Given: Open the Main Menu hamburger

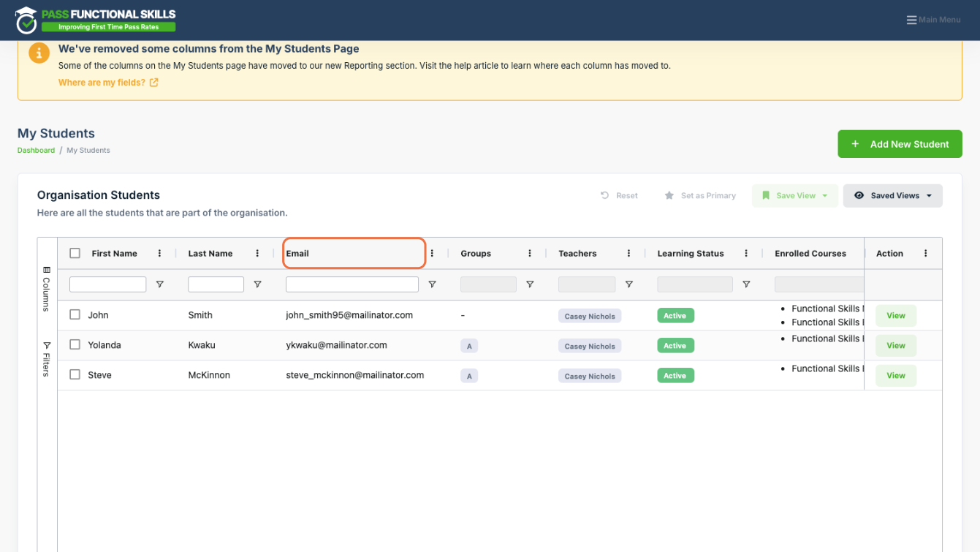Looking at the screenshot, I should 933,20.
